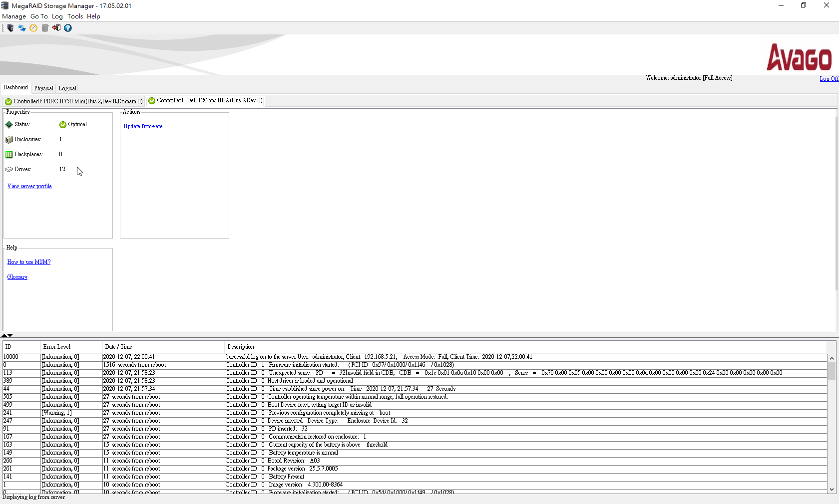This screenshot has width=839, height=504.
Task: Open the Tools menu
Action: (75, 16)
